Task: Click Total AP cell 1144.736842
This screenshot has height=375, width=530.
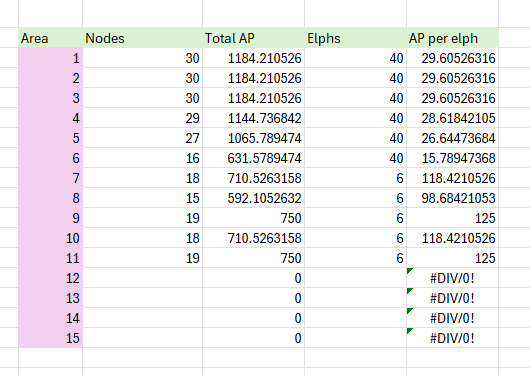Action: pos(254,118)
